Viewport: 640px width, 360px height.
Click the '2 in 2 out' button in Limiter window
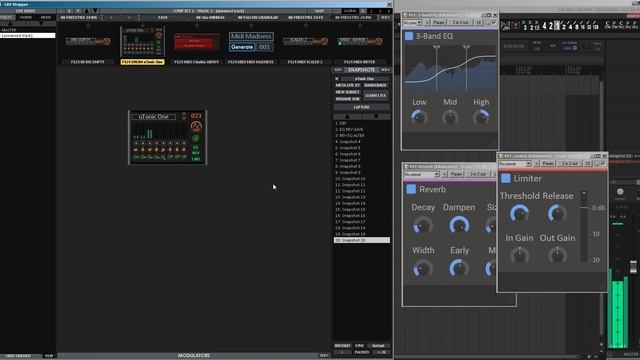[x=570, y=164]
